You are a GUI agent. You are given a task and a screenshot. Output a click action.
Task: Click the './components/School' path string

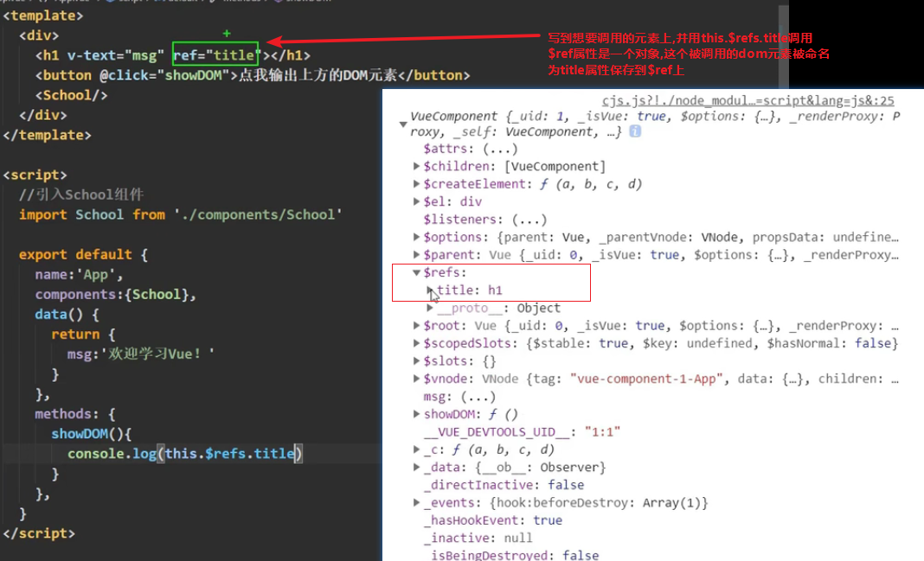click(x=258, y=215)
